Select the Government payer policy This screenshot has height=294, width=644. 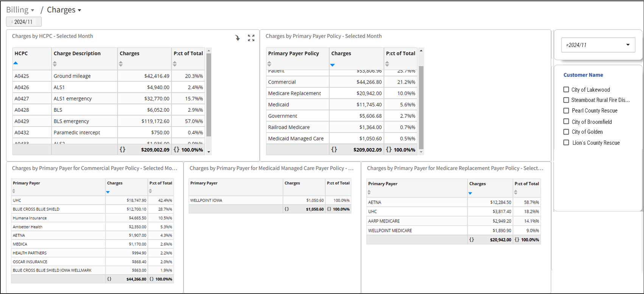point(297,116)
